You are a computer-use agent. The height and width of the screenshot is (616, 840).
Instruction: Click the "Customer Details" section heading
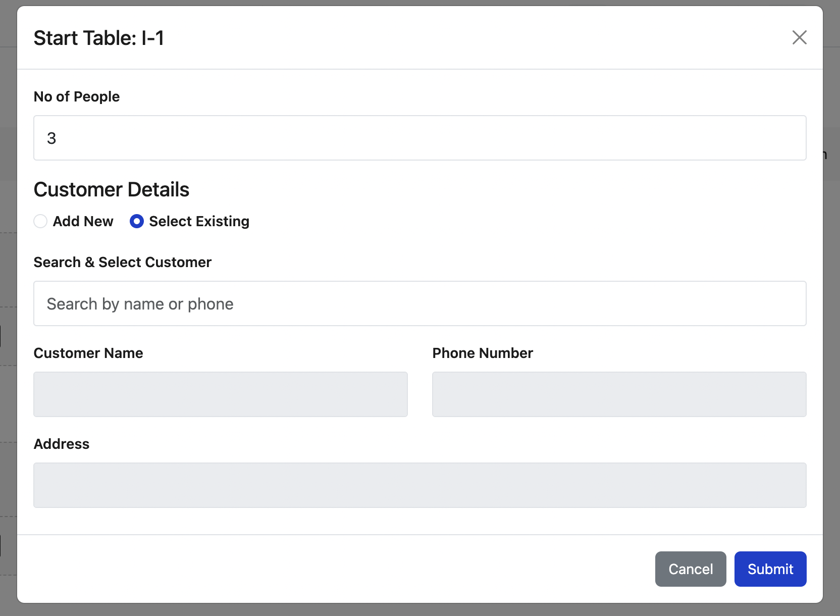[x=112, y=189]
